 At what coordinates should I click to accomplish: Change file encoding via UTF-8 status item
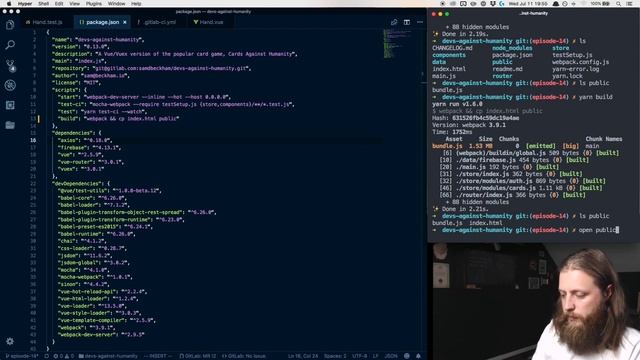tap(360, 356)
